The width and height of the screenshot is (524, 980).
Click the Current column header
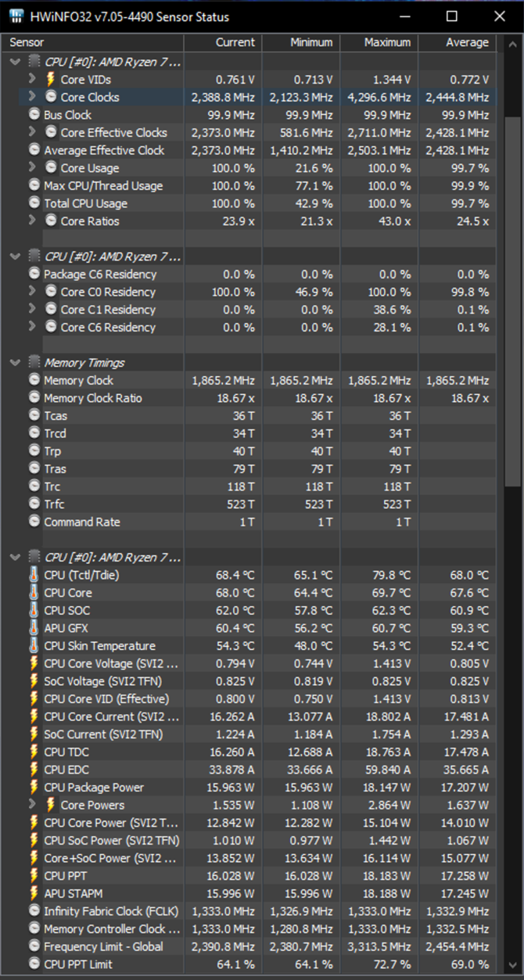pyautogui.click(x=223, y=42)
